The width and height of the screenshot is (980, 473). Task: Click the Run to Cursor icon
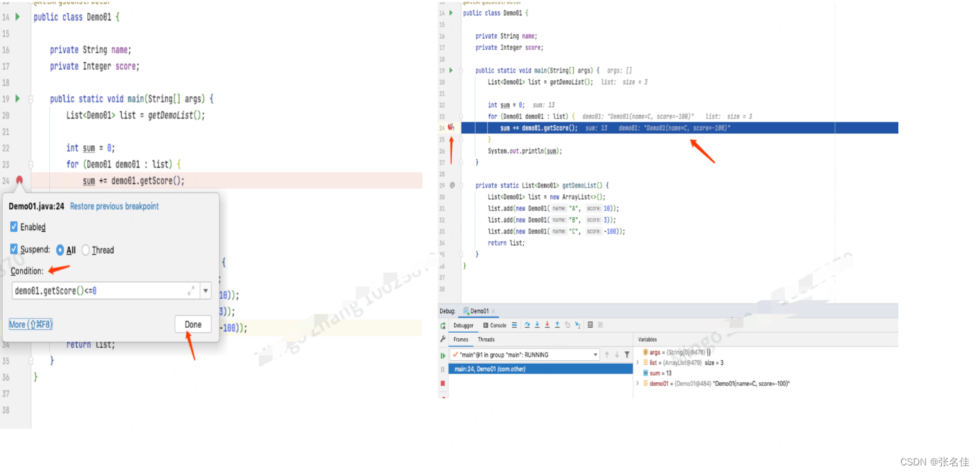pyautogui.click(x=578, y=325)
